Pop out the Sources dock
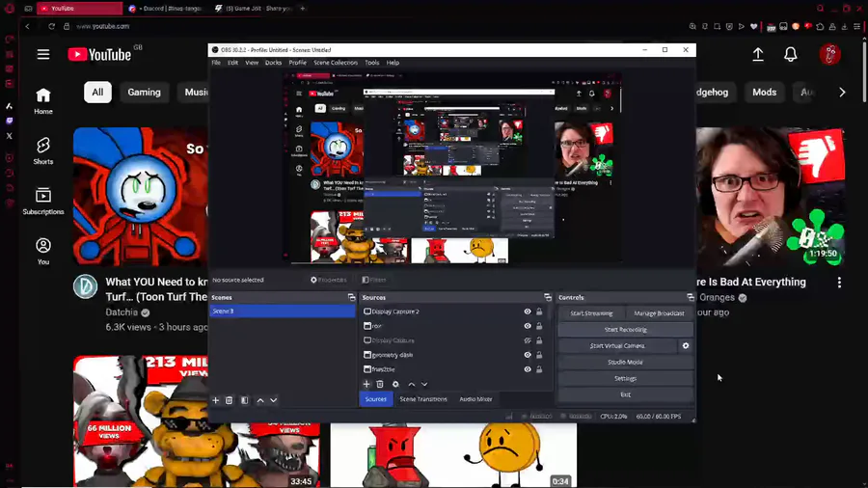 [548, 298]
